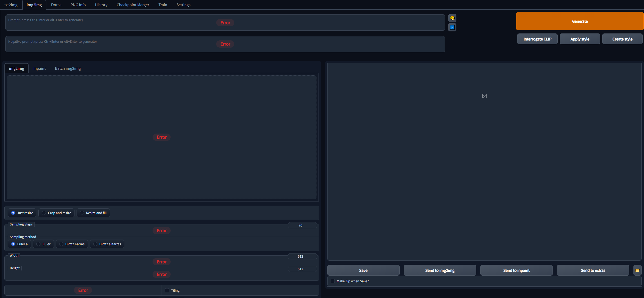The height and width of the screenshot is (298, 644).
Task: Check 'Make Zip when Save?'
Action: [332, 281]
